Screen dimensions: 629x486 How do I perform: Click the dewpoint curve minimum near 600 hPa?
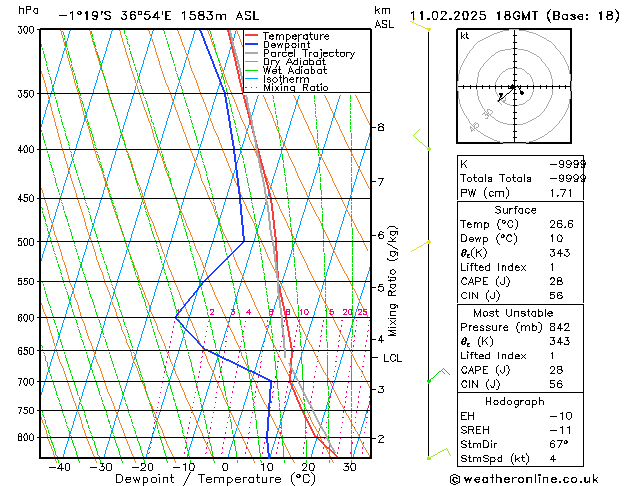pos(176,317)
